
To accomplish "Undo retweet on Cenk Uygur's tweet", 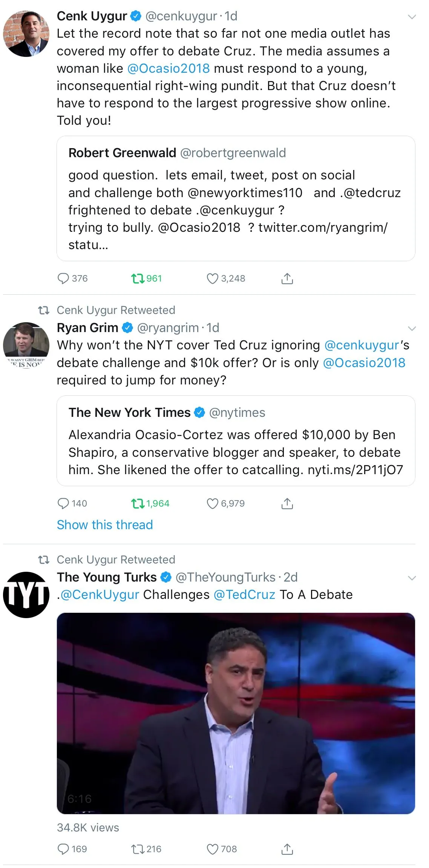I will (138, 279).
